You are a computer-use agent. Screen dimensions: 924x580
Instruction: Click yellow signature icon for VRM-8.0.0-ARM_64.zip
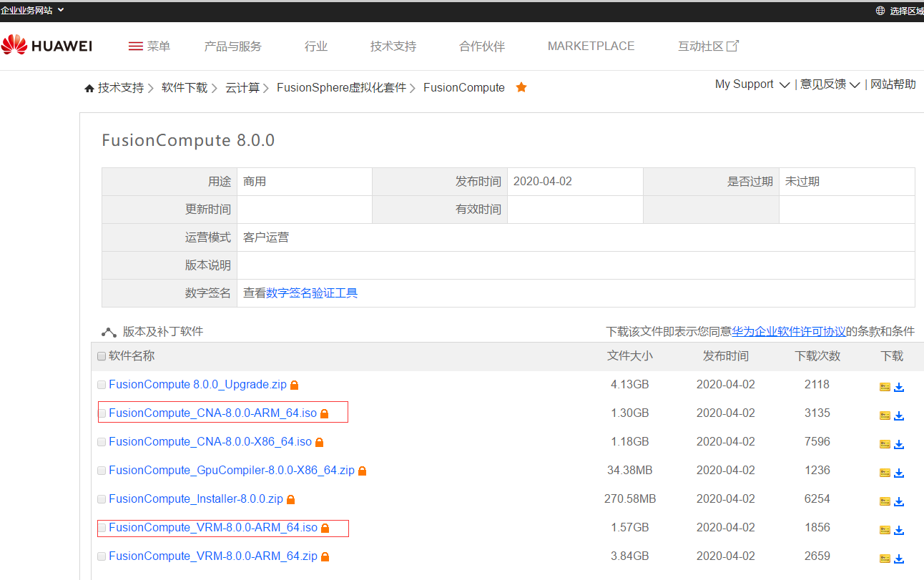885,559
